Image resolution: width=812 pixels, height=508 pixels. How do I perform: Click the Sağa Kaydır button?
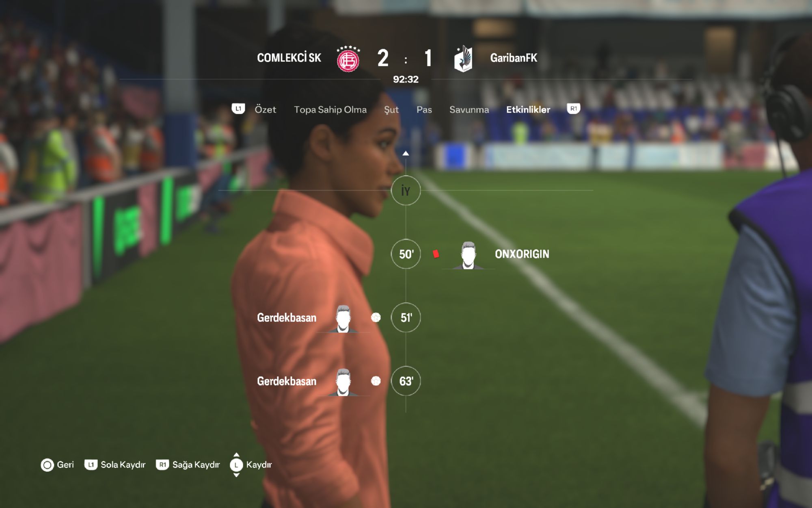pyautogui.click(x=188, y=465)
